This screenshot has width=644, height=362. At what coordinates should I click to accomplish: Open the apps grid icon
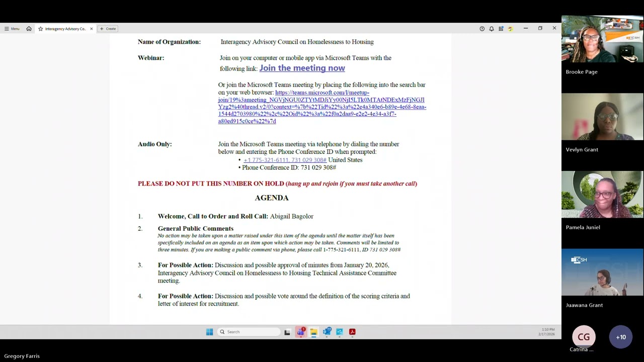pyautogui.click(x=501, y=29)
